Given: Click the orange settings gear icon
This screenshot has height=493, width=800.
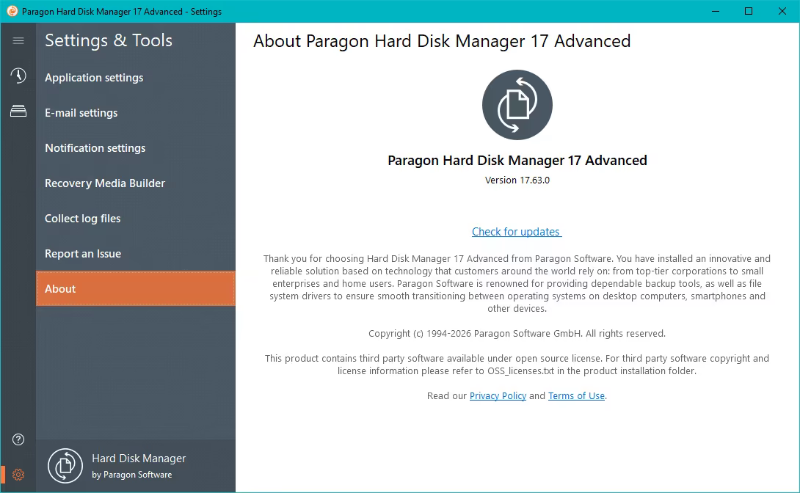Looking at the screenshot, I should [x=18, y=475].
